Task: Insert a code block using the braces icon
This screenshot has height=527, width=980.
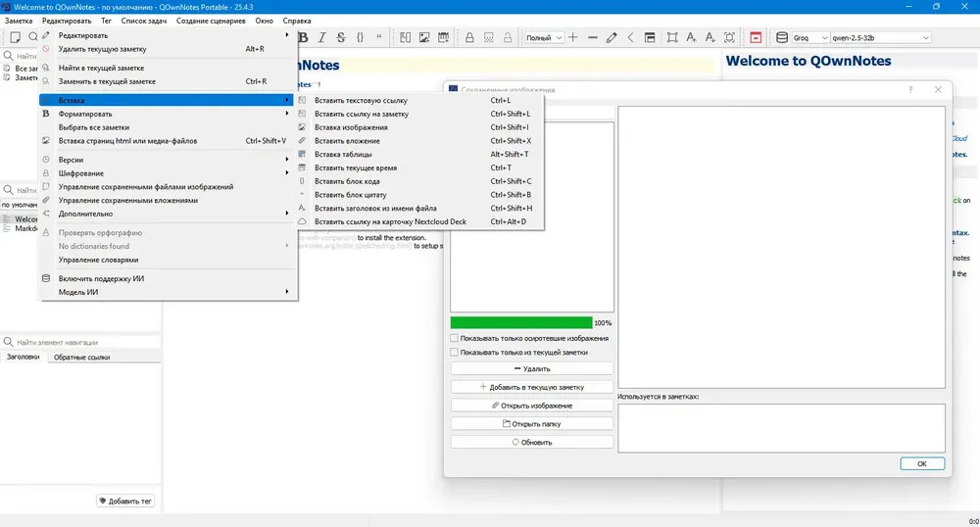Action: pyautogui.click(x=360, y=37)
